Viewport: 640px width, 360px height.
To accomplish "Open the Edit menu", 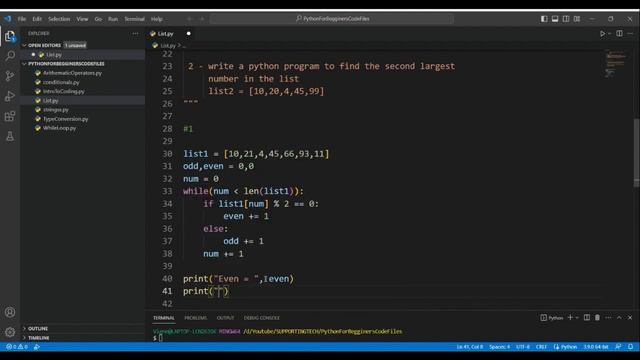I will click(x=37, y=19).
